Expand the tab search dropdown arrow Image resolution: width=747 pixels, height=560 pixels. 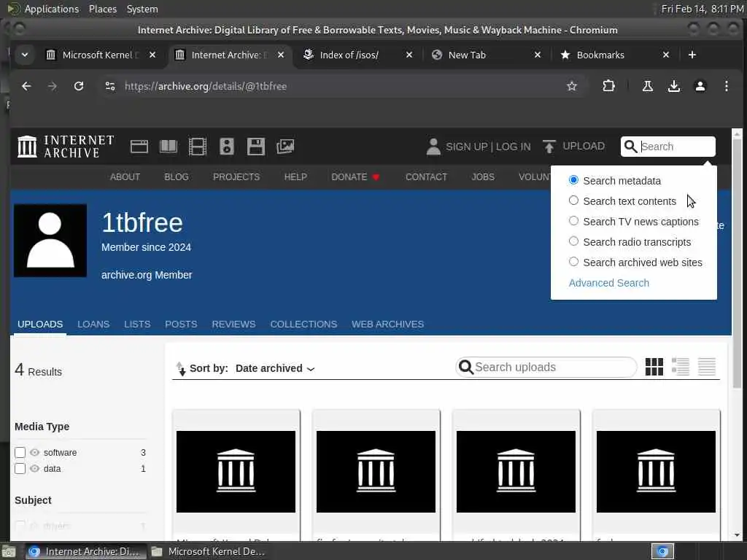(25, 55)
